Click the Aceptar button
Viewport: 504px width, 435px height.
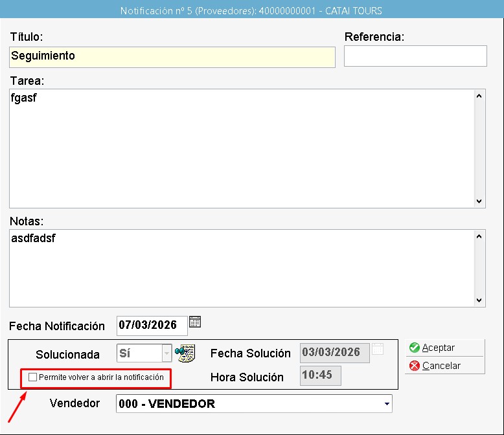445,348
